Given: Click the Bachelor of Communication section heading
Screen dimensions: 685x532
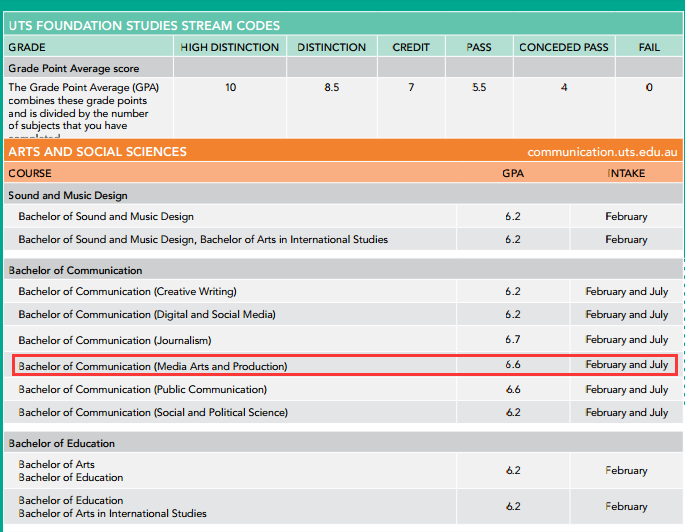Looking at the screenshot, I should pyautogui.click(x=75, y=270).
